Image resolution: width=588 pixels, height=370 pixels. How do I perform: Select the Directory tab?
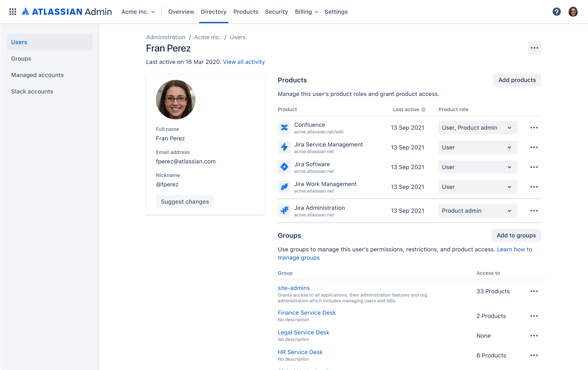pos(214,12)
